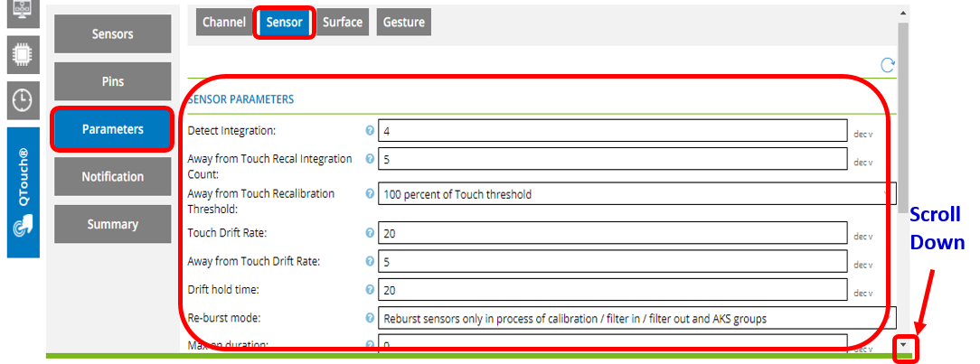Show help for Detect Integration

[x=369, y=131]
